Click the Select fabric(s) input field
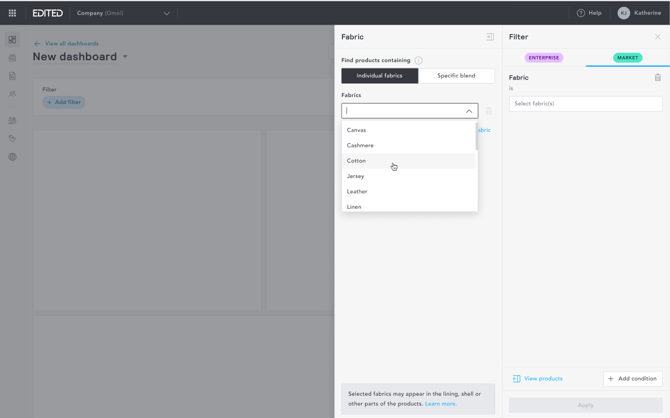The height and width of the screenshot is (418, 670). pos(585,104)
